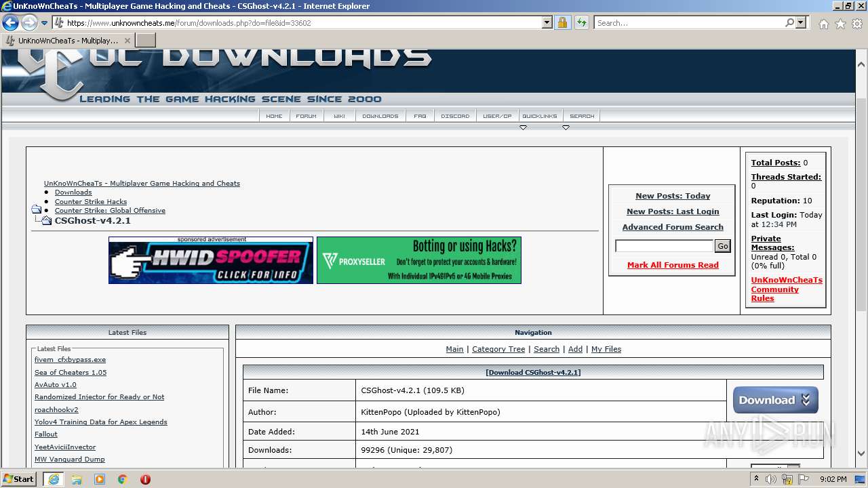Close the UnKnoWnCheaTs browser tab
868x488 pixels.
click(x=127, y=41)
